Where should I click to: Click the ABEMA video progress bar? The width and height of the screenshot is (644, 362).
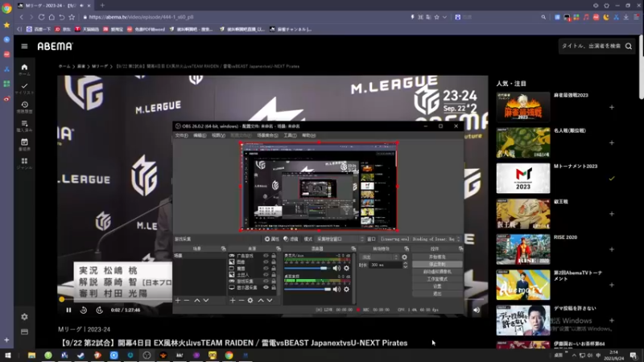click(117, 299)
